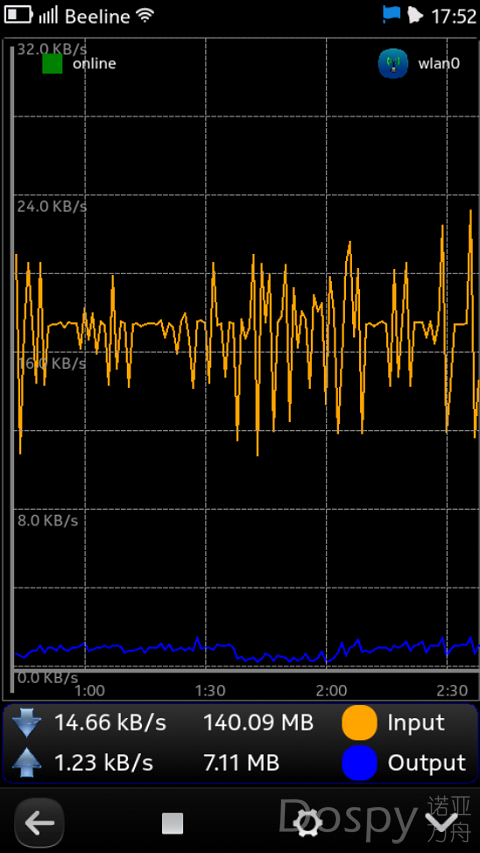Tap the battery indicator in status bar
Image resolution: width=480 pixels, height=853 pixels.
tap(18, 15)
